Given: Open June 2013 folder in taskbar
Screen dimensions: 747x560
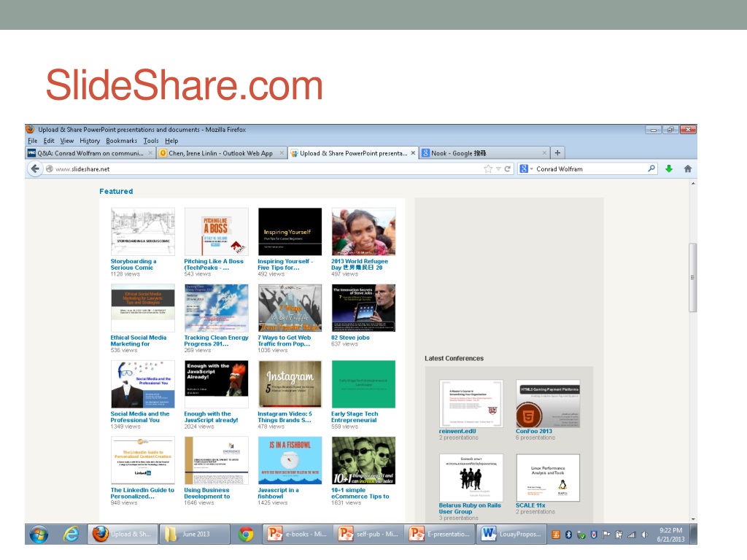Looking at the screenshot, I should (194, 534).
